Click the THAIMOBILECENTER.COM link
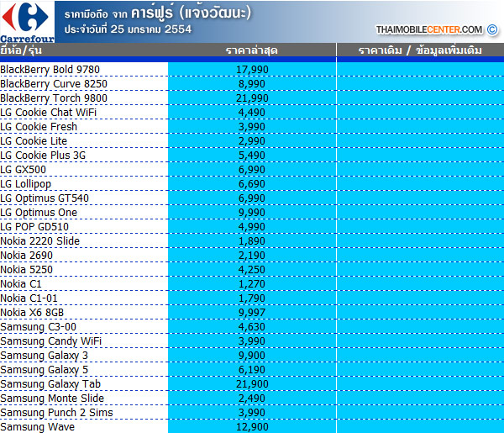 [429, 29]
